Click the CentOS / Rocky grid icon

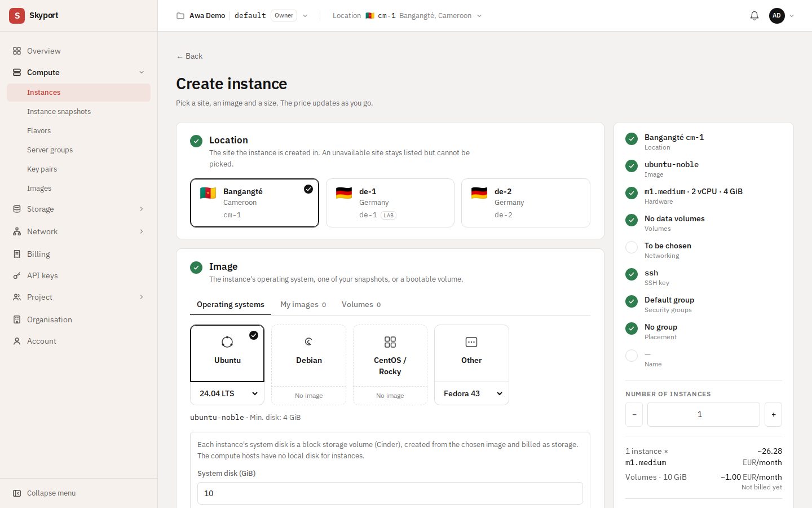[390, 342]
